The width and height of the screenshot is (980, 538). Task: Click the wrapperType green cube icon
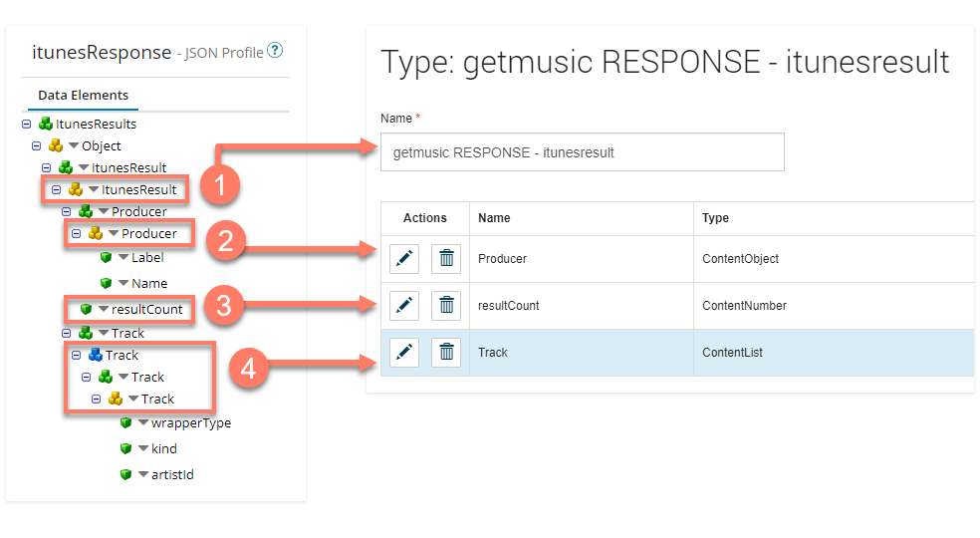pyautogui.click(x=125, y=422)
